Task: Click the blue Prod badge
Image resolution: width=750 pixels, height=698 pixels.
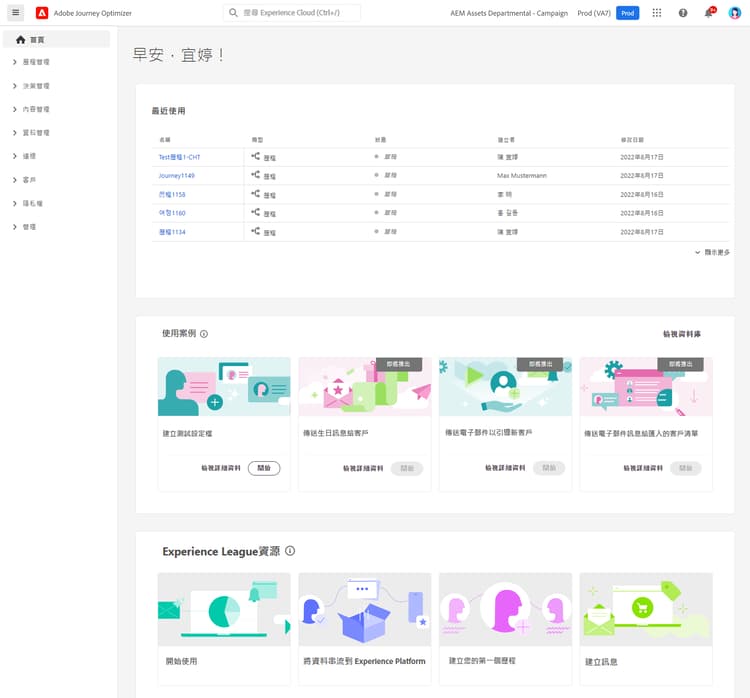Action: tap(628, 13)
